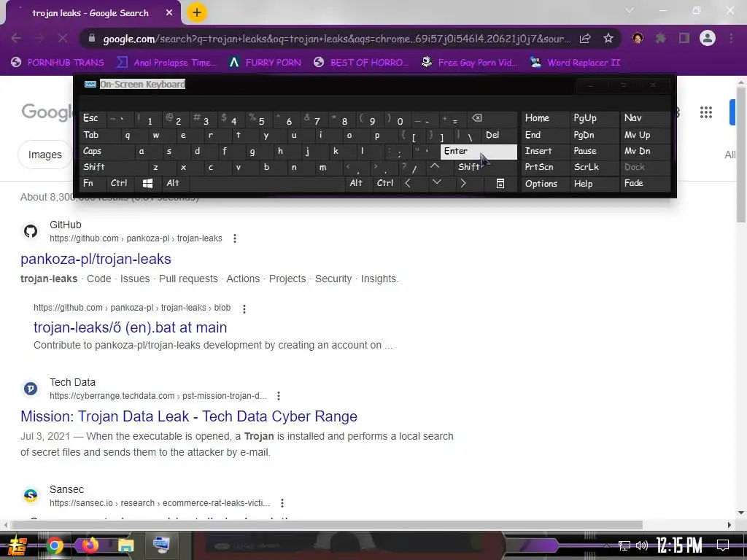
Task: Open the tab search chevron in Chrome title bar
Action: pos(630,10)
